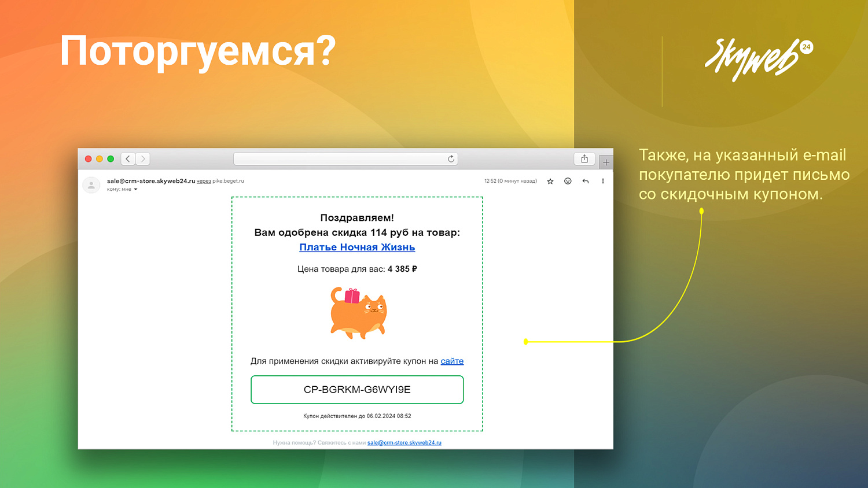Navigate back in the browser
Image resolution: width=868 pixels, height=488 pixels.
click(127, 158)
